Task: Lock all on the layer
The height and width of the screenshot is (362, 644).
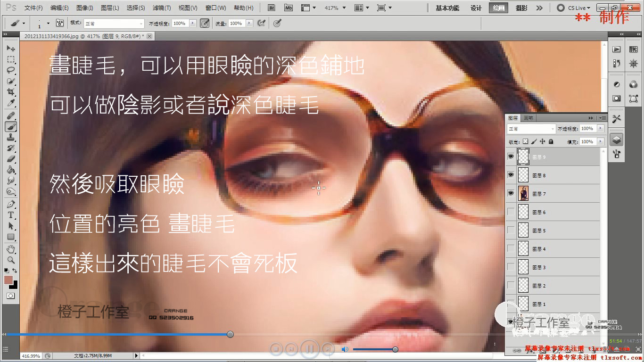Action: click(x=551, y=141)
